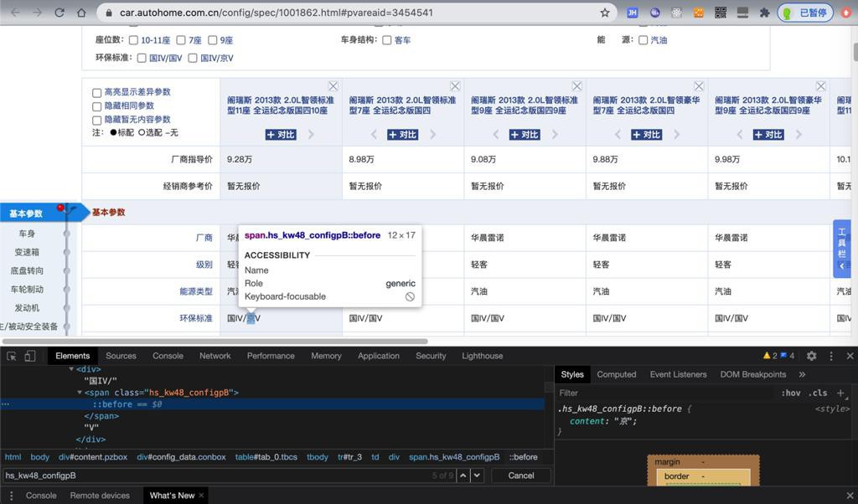Select the horizontal page scrollbar

(214, 341)
